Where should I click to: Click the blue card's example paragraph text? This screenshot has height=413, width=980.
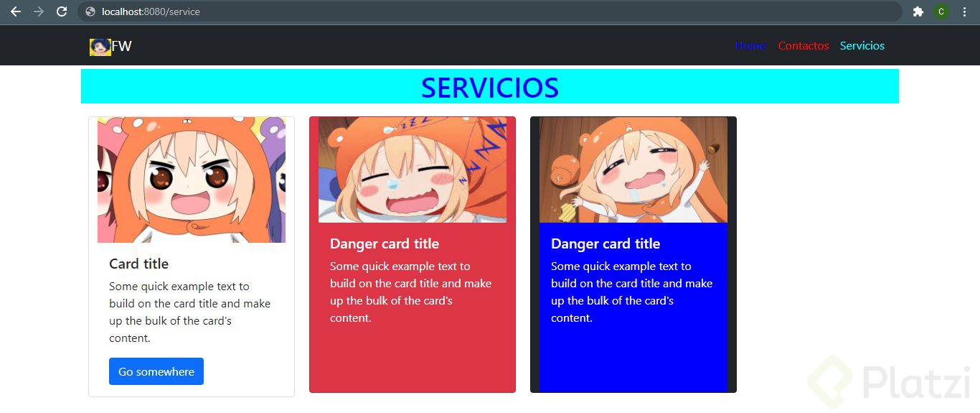pyautogui.click(x=632, y=292)
